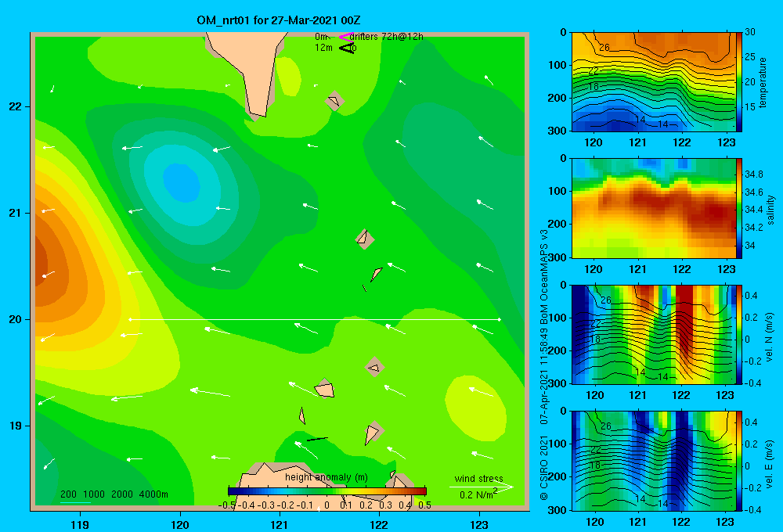Click the title 'OM_nrt01 for 27-Mar-2021 00Z'
Image resolution: width=783 pixels, height=532 pixels.
[279, 20]
